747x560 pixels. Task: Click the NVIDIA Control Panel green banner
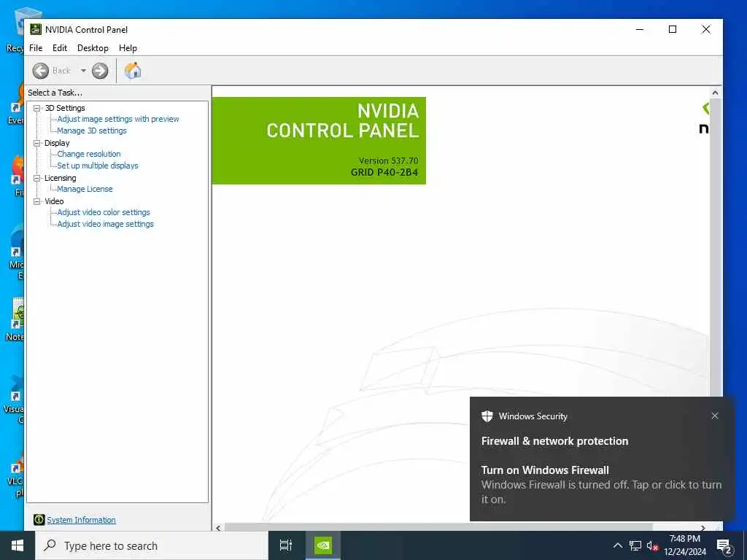click(x=319, y=141)
